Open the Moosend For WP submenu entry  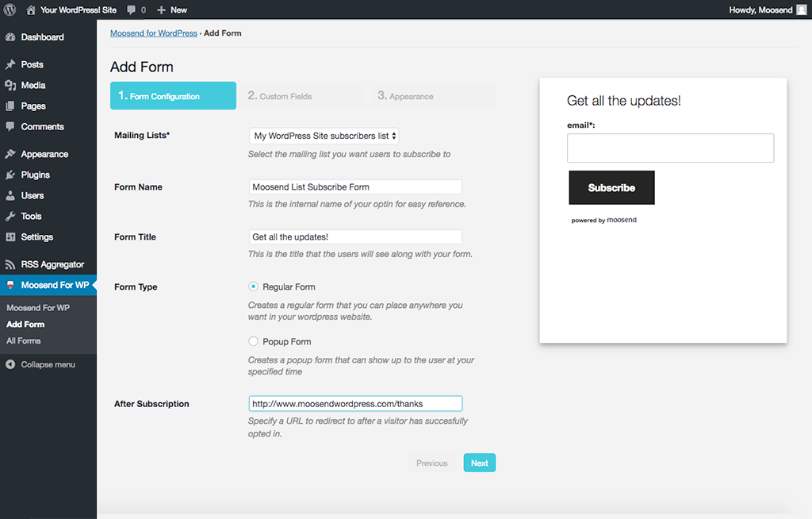(38, 307)
